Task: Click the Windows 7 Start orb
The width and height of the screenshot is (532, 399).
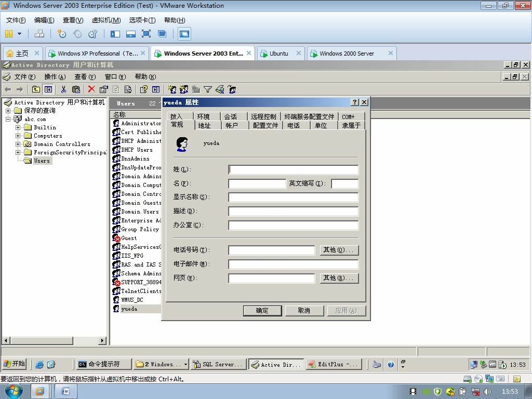Action: pos(14,392)
